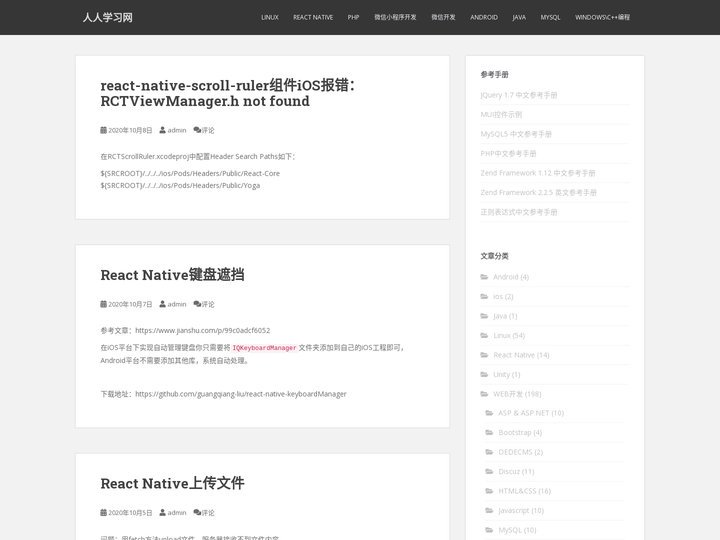Click the calendar icon beside 2020年10月5日

(103, 512)
